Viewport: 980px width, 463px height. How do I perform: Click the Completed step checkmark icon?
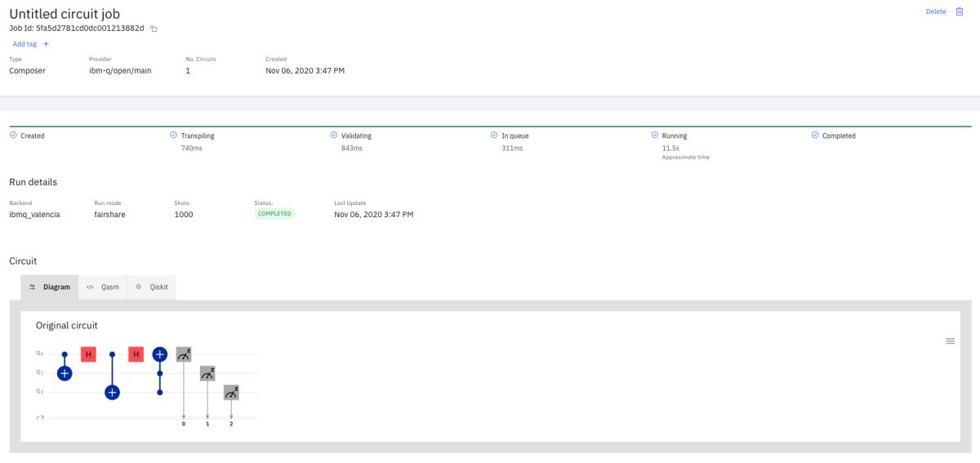815,136
